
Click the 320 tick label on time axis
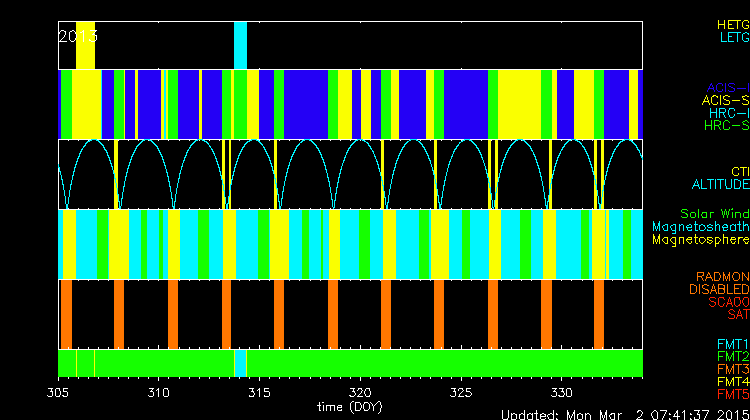(360, 392)
